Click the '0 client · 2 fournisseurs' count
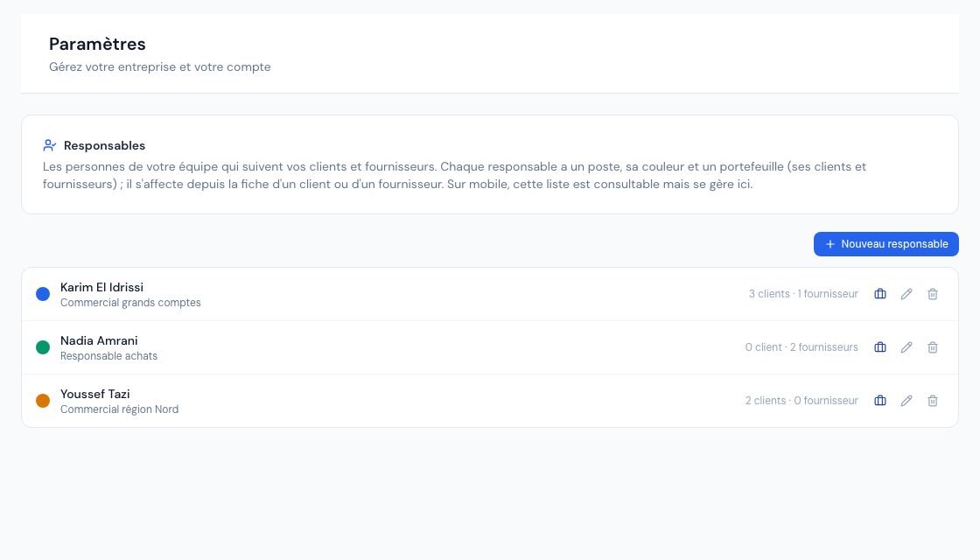The width and height of the screenshot is (980, 560). pyautogui.click(x=801, y=347)
